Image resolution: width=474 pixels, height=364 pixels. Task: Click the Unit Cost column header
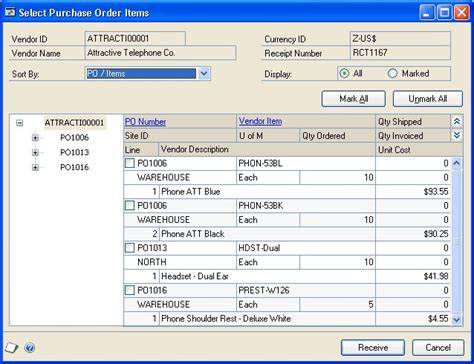pos(419,150)
